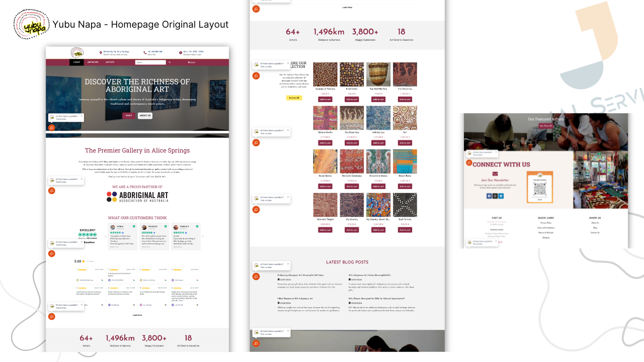
Task: Click the QR code card in Connect With Us
Action: pyautogui.click(x=540, y=187)
